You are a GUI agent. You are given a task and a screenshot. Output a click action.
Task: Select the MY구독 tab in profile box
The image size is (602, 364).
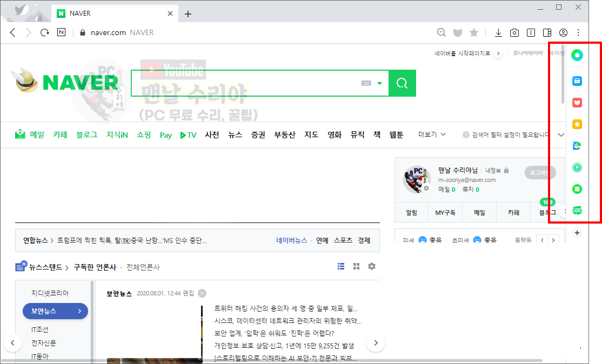[445, 212]
